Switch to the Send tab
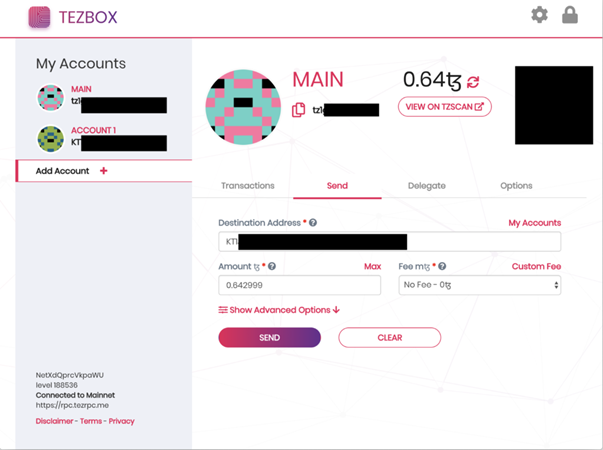603x450 pixels. point(337,186)
